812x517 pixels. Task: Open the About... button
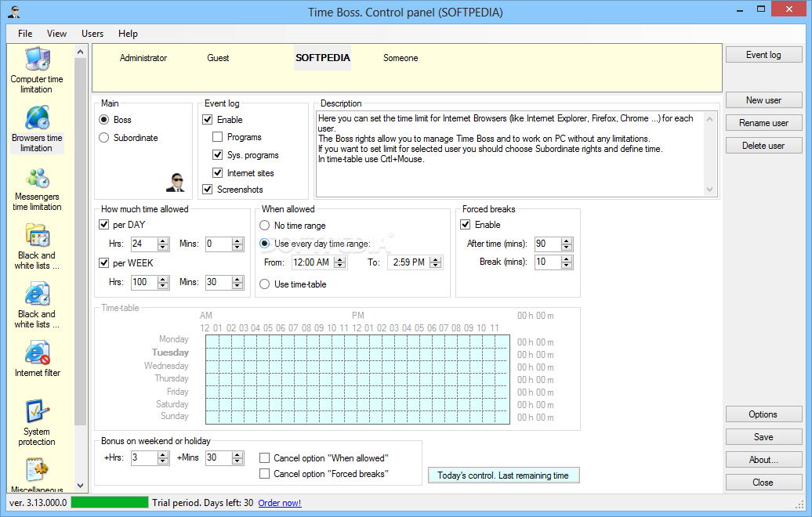764,460
